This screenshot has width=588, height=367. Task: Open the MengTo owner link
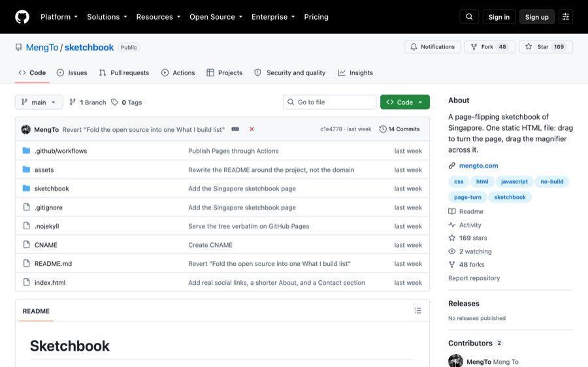42,47
